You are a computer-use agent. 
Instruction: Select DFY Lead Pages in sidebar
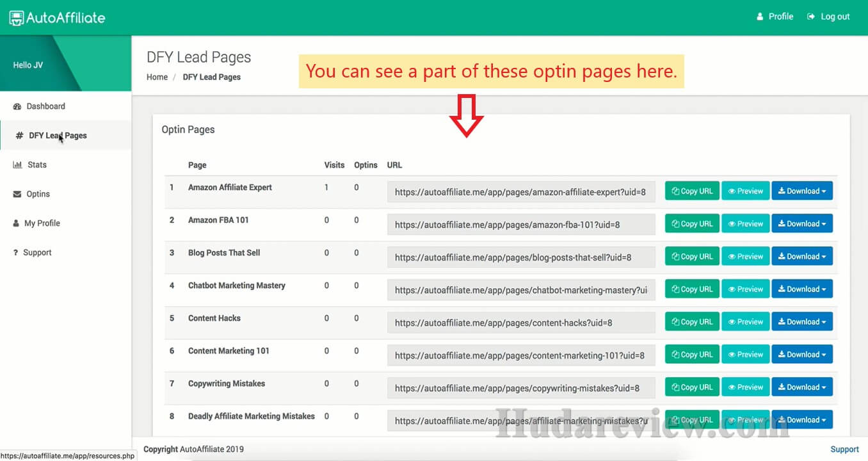point(52,136)
